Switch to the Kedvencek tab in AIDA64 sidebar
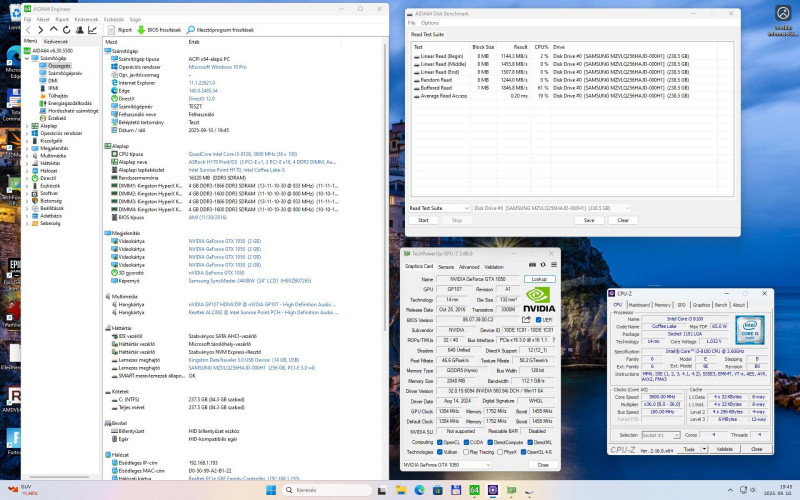The width and height of the screenshot is (800, 500). (x=56, y=41)
